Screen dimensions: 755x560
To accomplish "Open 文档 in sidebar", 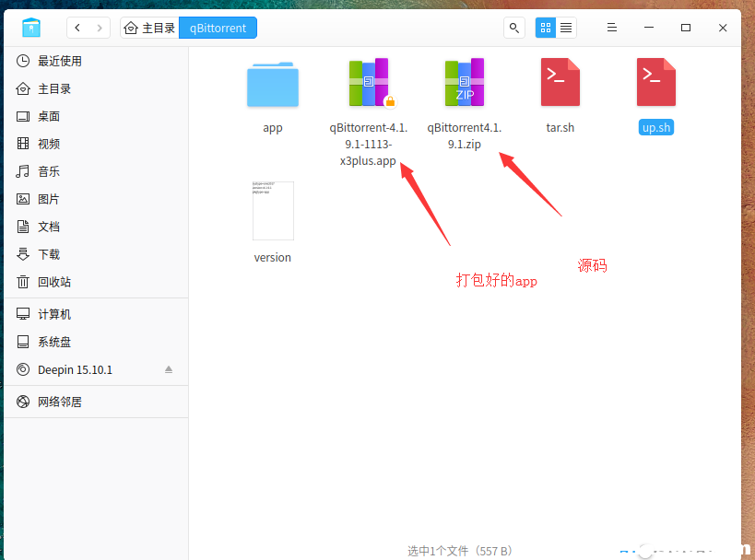I will [x=96, y=227].
